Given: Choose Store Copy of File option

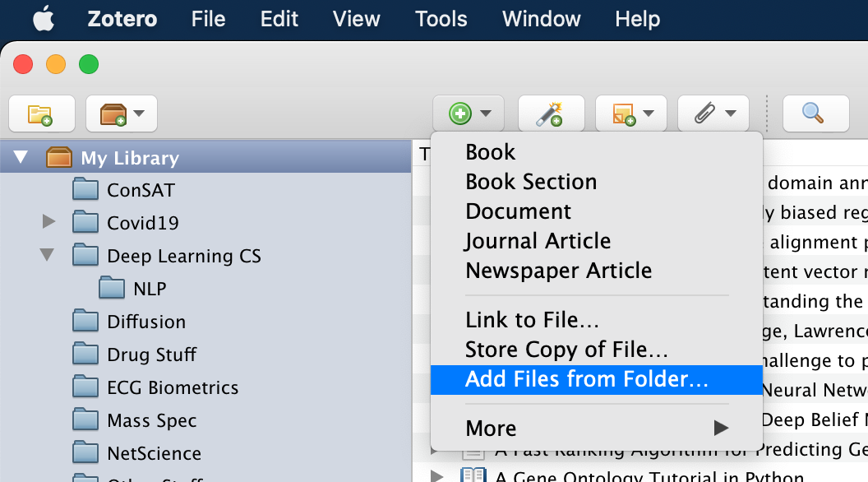Looking at the screenshot, I should click(x=566, y=350).
